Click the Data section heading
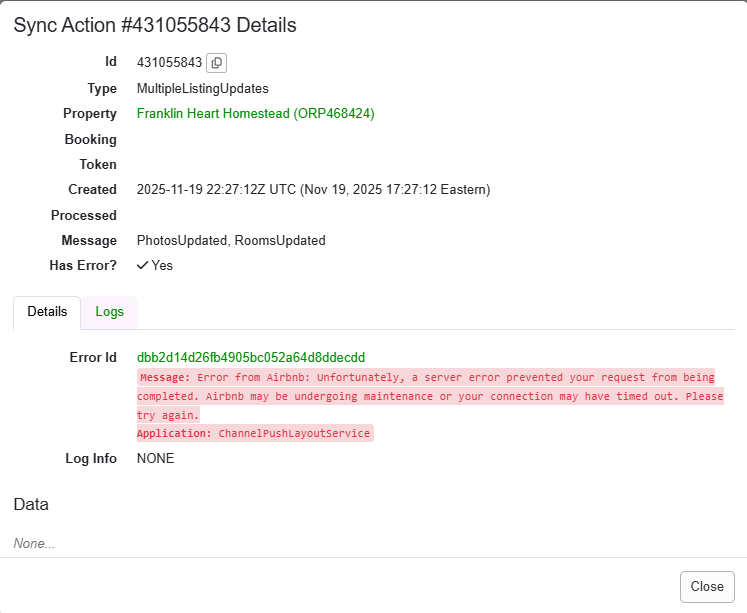The image size is (747, 613). tap(31, 505)
